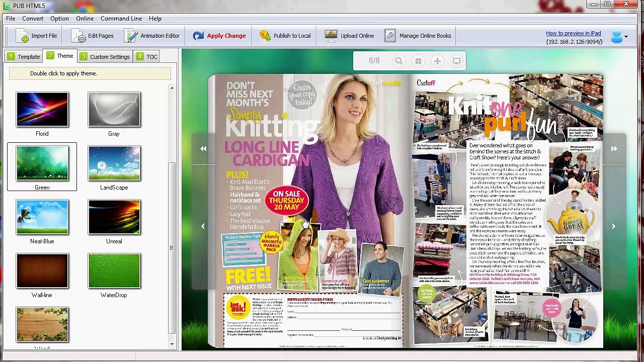Launch the Animation Editor

pyautogui.click(x=152, y=36)
